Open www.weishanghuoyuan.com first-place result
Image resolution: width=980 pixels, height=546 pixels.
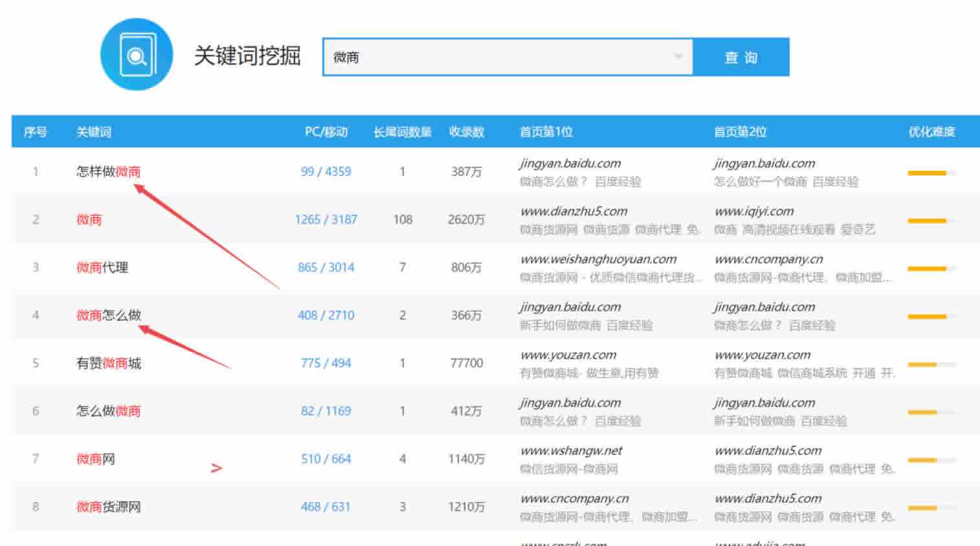(598, 259)
